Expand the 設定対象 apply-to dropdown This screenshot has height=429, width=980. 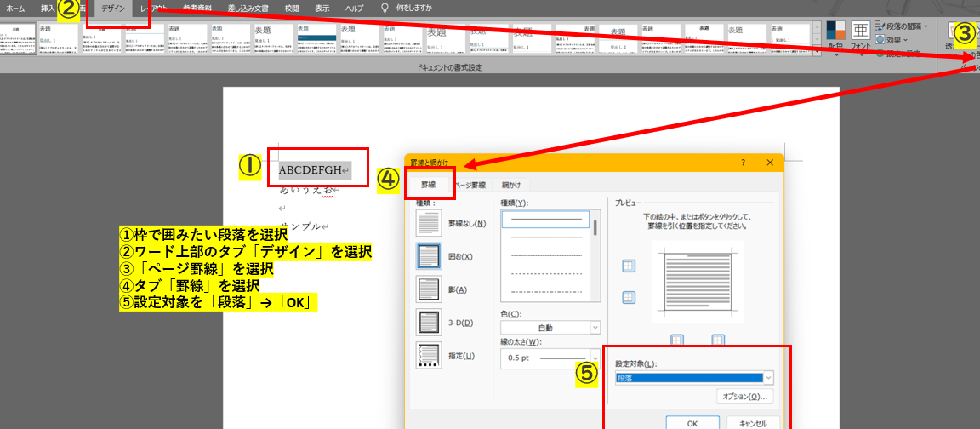point(694,378)
